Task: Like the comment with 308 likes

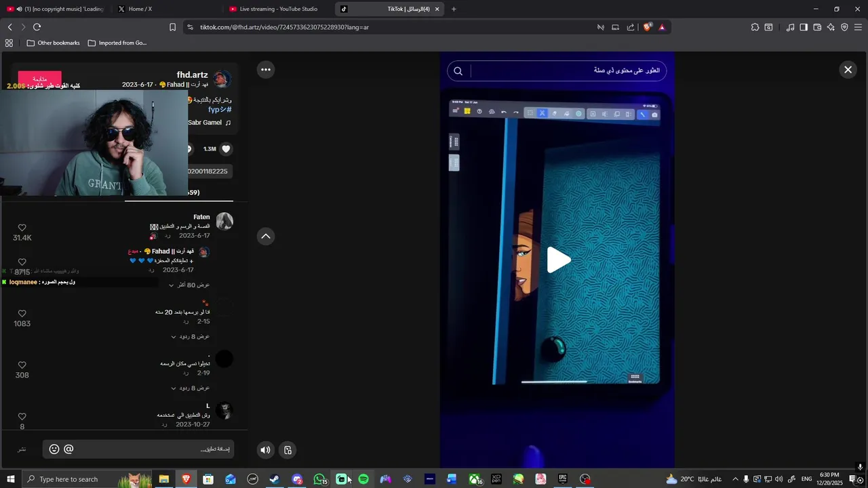Action: coord(22,365)
